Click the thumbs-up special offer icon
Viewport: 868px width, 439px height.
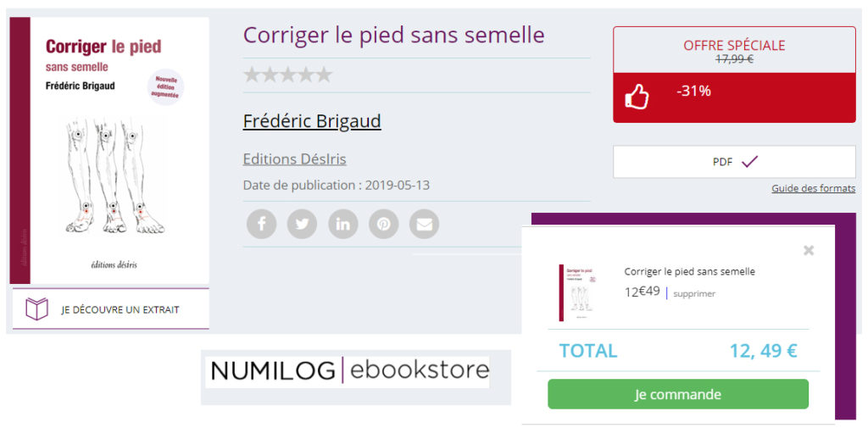(x=637, y=97)
